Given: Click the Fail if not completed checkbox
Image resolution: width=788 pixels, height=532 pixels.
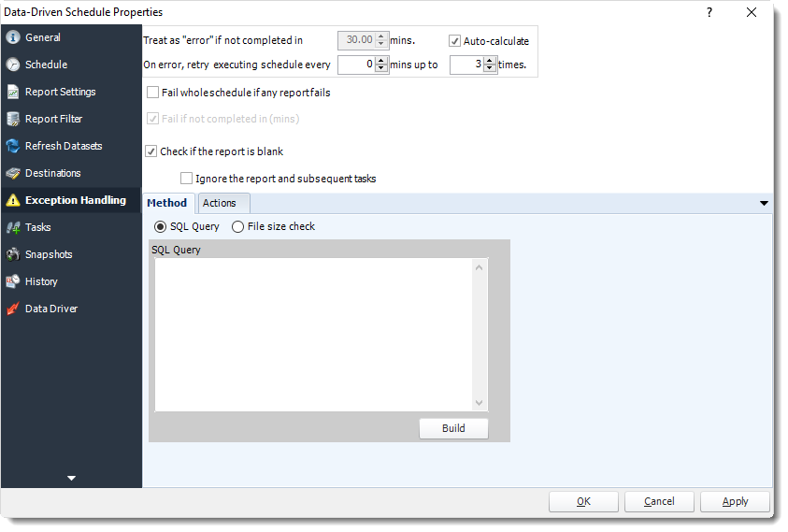Looking at the screenshot, I should coord(152,119).
